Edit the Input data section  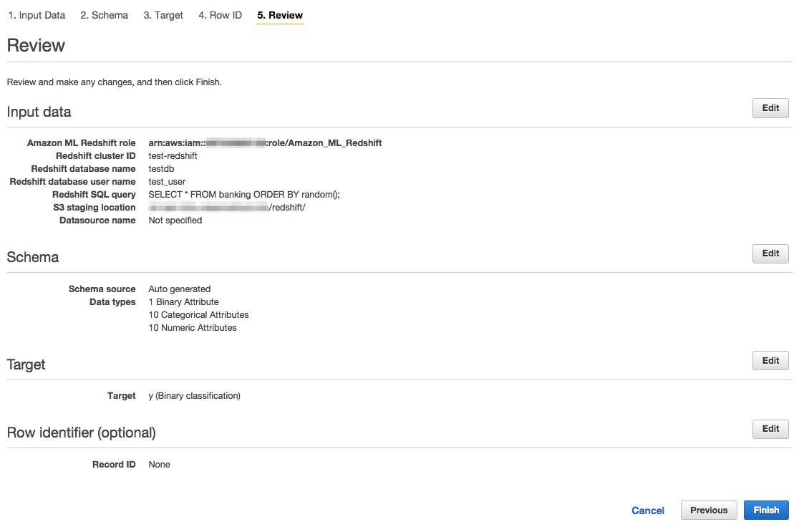click(770, 107)
